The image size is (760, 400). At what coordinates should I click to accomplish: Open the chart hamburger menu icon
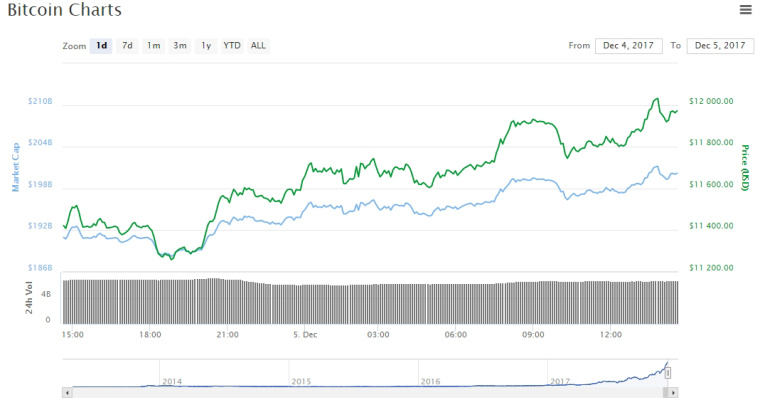pyautogui.click(x=745, y=9)
